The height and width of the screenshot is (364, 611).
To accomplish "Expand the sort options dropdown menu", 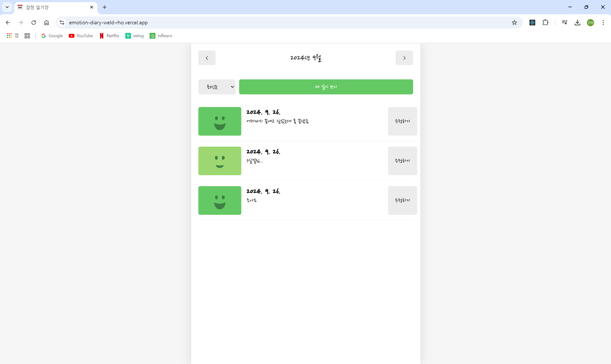I will coord(217,87).
